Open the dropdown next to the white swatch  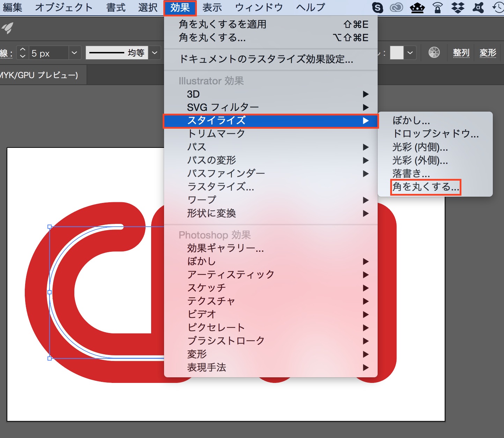(x=410, y=53)
